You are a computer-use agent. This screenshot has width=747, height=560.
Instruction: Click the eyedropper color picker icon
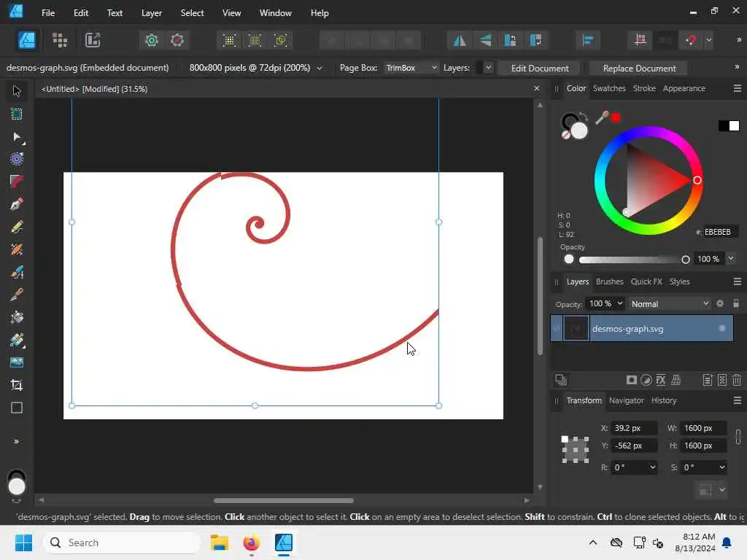click(602, 117)
